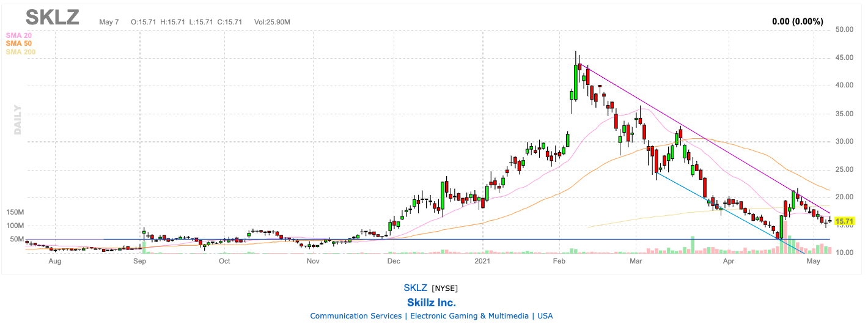Click the yellow 15.71 last price tag
The image size is (868, 324).
click(844, 221)
